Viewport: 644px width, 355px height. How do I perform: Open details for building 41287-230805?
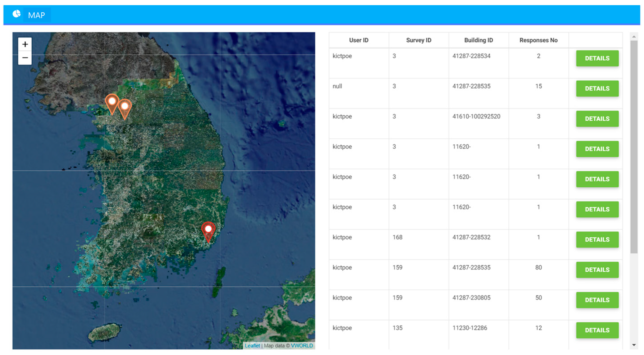pyautogui.click(x=597, y=300)
